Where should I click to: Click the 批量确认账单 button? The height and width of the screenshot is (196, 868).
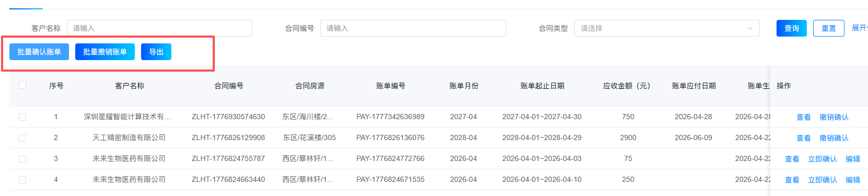(39, 52)
